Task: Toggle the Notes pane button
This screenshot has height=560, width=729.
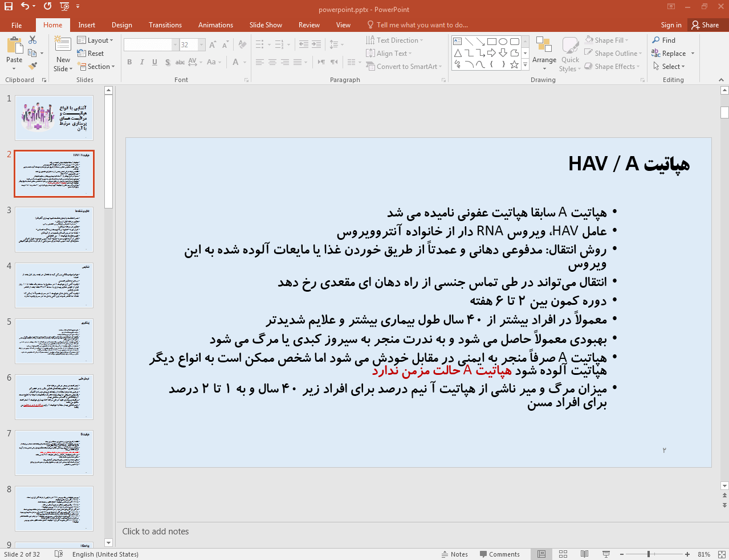Action: tap(454, 554)
